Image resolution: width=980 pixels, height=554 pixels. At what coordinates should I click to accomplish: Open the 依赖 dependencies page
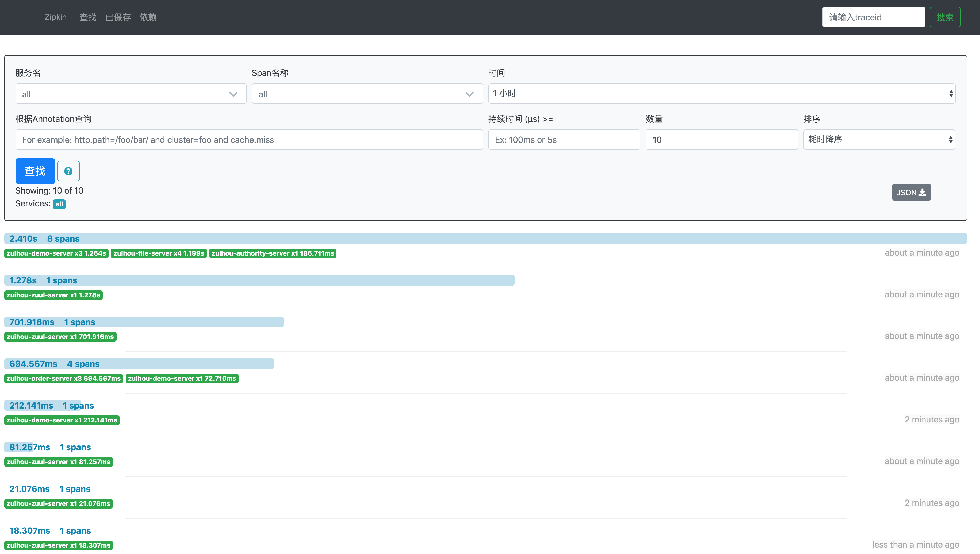coord(148,17)
